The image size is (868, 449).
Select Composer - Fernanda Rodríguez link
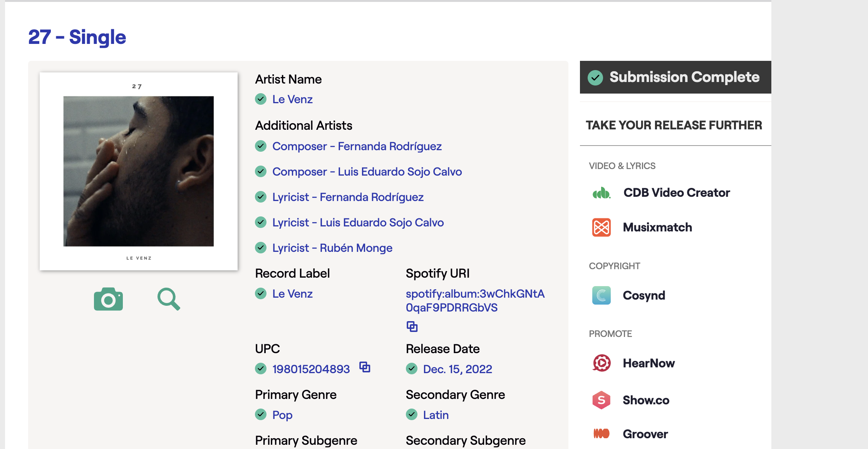(x=357, y=146)
